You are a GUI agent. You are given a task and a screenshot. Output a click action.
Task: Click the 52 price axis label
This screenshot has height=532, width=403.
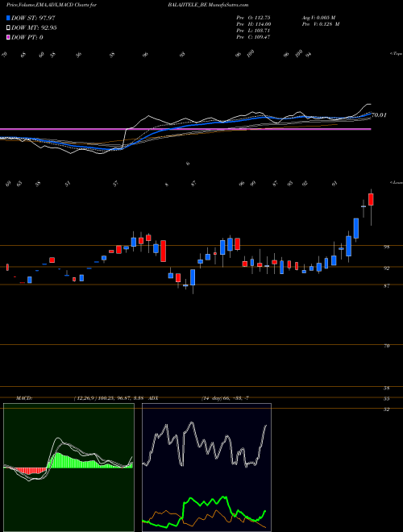(386, 409)
